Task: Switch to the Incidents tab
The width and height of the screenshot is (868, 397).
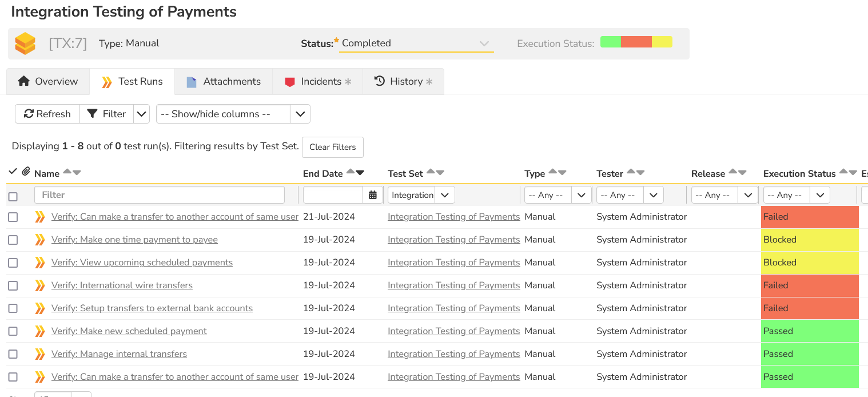Action: pyautogui.click(x=317, y=81)
